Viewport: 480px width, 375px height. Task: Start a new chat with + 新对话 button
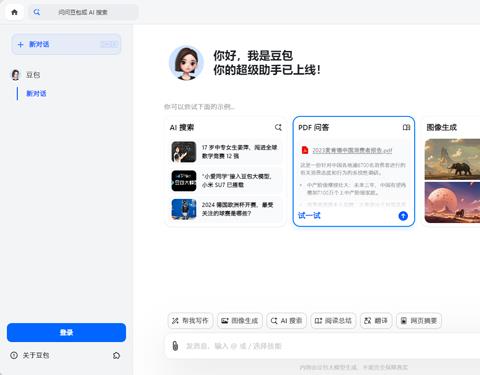click(x=66, y=44)
